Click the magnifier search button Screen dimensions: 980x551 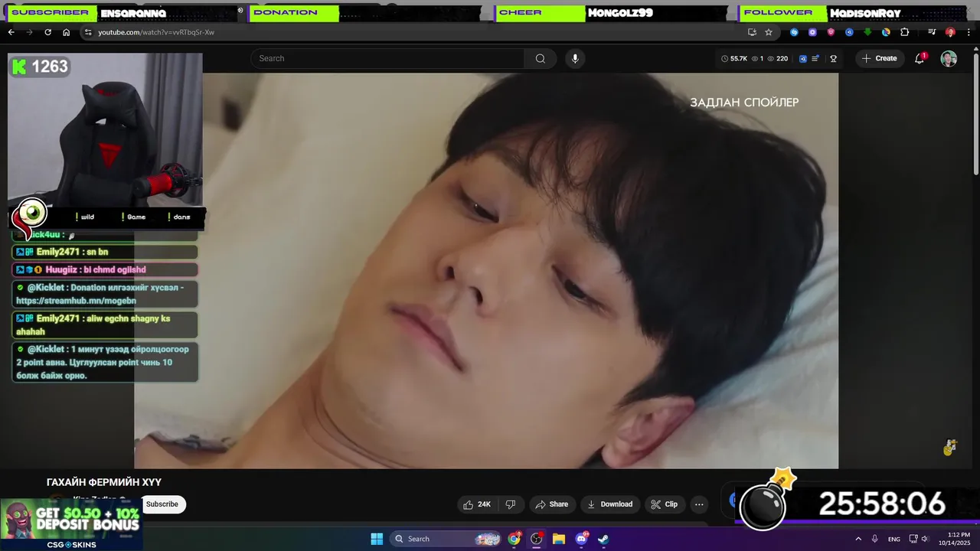click(x=541, y=58)
